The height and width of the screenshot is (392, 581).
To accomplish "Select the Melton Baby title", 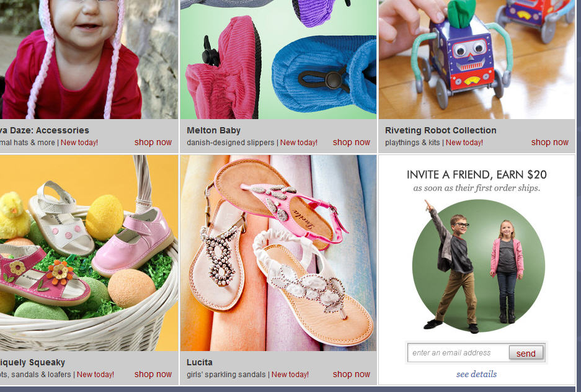I will [x=213, y=130].
